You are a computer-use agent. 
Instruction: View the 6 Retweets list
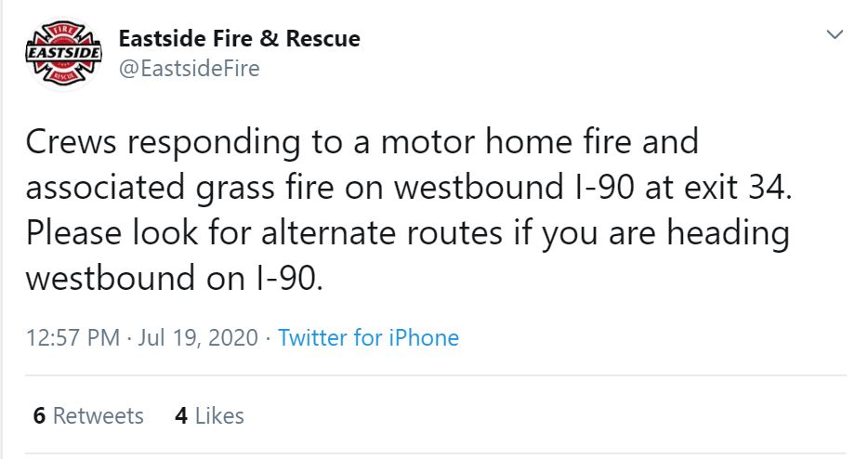(88, 415)
